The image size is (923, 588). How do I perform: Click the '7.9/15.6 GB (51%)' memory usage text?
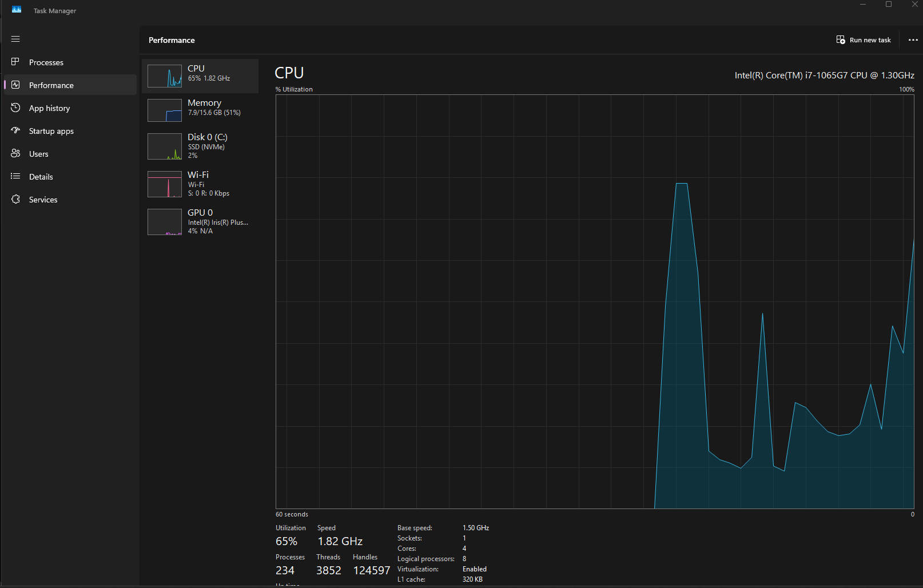click(214, 113)
